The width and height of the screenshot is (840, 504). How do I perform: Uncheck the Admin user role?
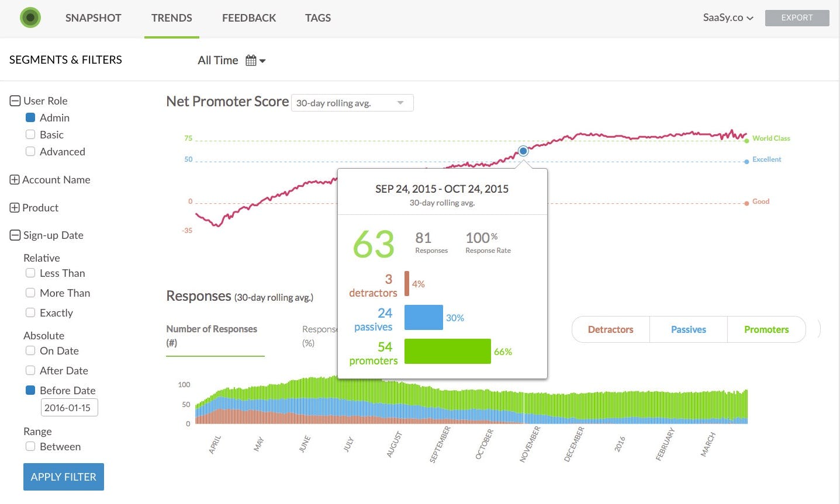pyautogui.click(x=30, y=117)
